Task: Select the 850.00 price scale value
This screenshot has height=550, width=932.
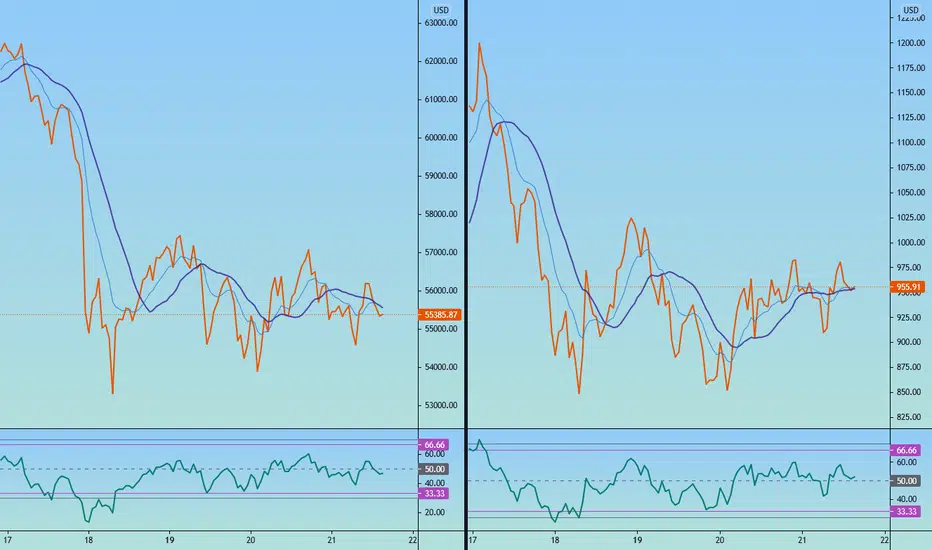Action: tap(911, 392)
